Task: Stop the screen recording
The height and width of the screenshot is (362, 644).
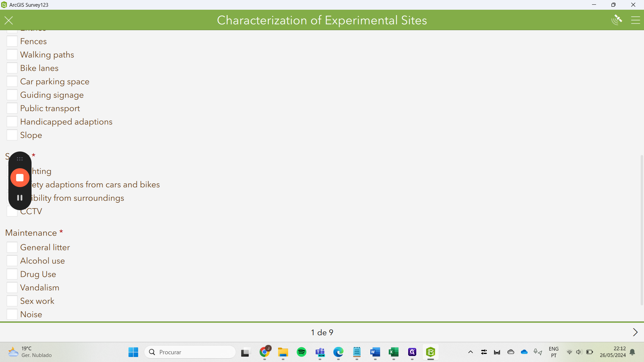Action: point(20,178)
